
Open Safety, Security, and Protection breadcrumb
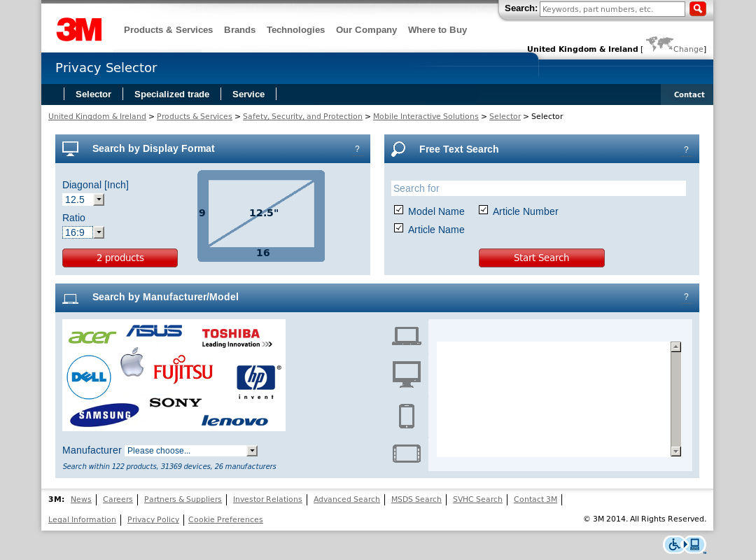[x=302, y=116]
